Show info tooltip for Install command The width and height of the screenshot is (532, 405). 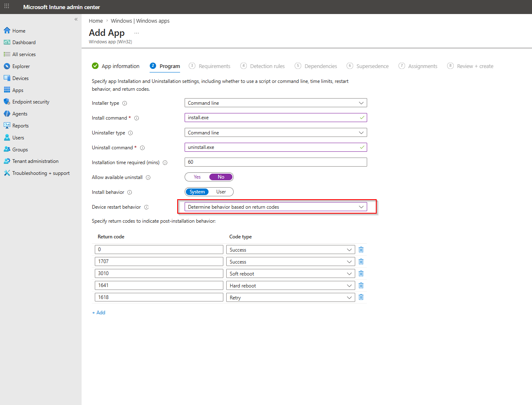(x=136, y=118)
